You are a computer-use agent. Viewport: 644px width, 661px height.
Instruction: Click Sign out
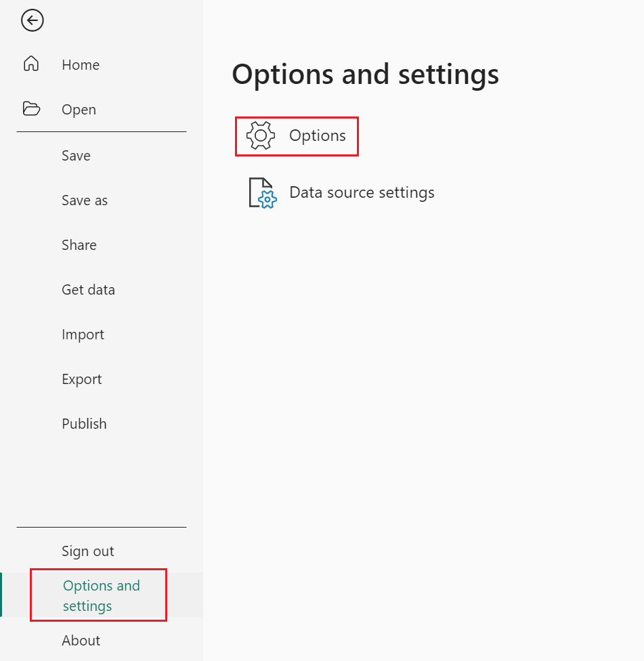tap(87, 551)
